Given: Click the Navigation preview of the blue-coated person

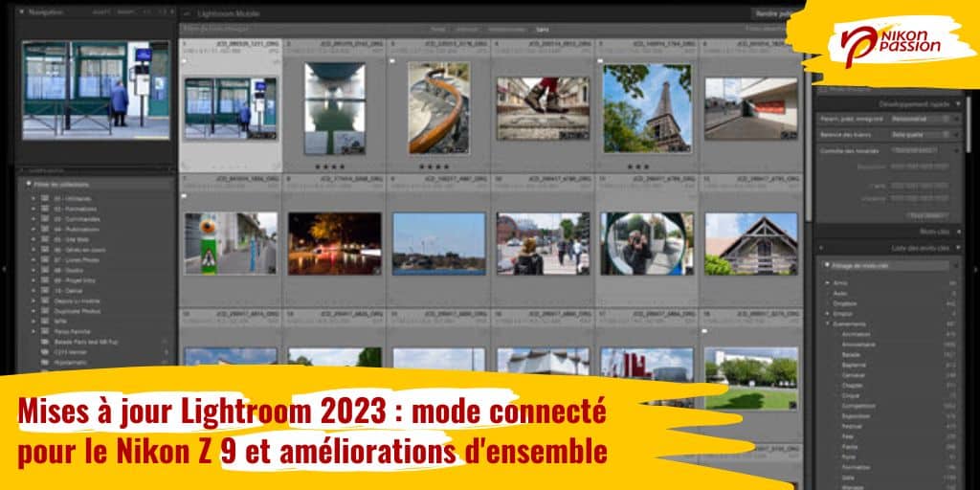Looking at the screenshot, I should pyautogui.click(x=96, y=91).
